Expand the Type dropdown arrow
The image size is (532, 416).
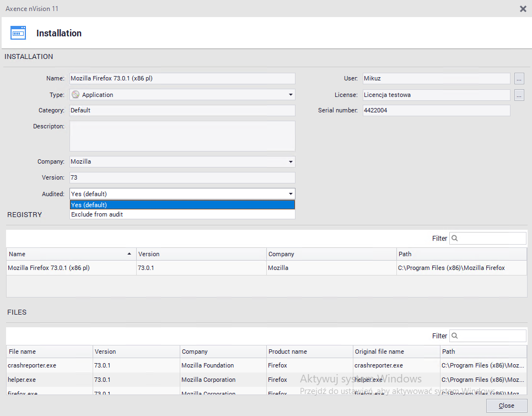(x=291, y=95)
